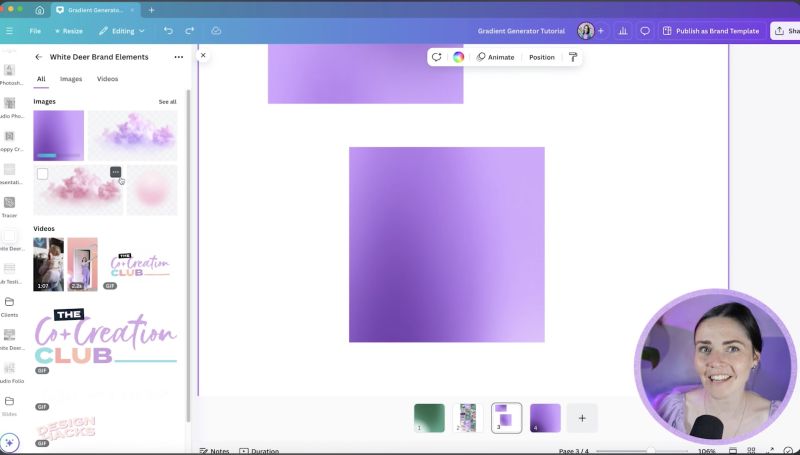This screenshot has width=800, height=455.
Task: Select the upper purple gradient rectangle
Action: point(365,74)
